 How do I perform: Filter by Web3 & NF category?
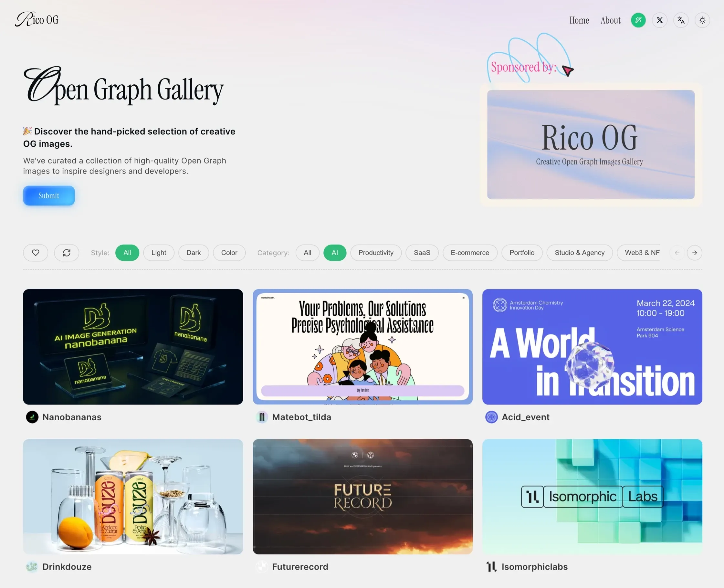point(639,253)
